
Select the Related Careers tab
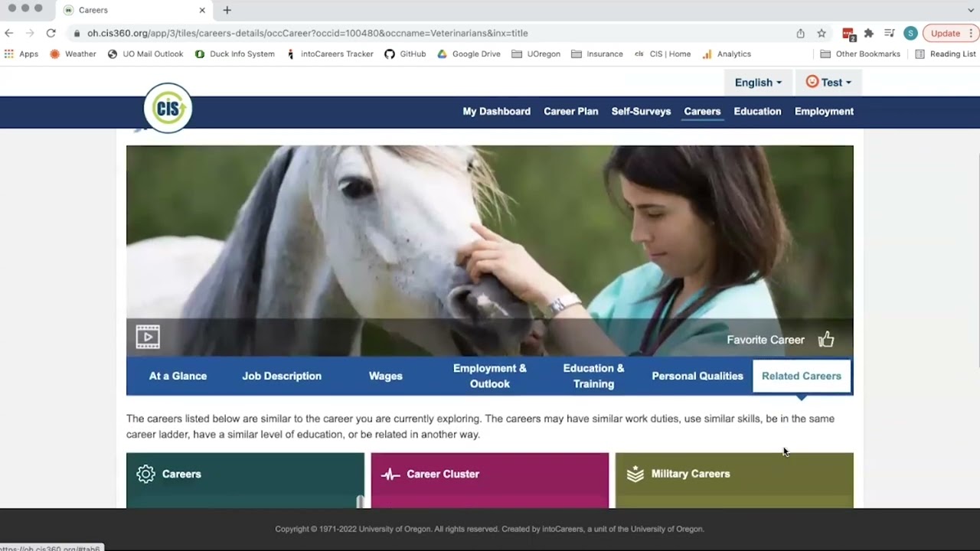(802, 376)
